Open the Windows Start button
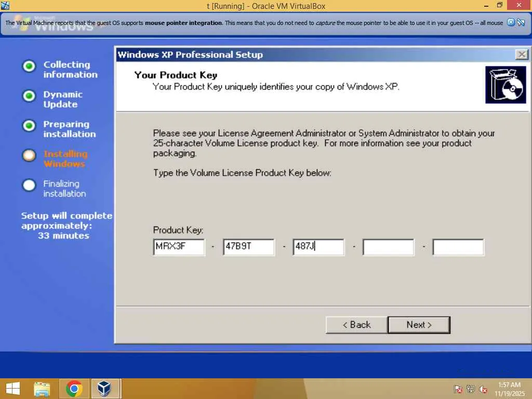The image size is (532, 399). pos(13,389)
